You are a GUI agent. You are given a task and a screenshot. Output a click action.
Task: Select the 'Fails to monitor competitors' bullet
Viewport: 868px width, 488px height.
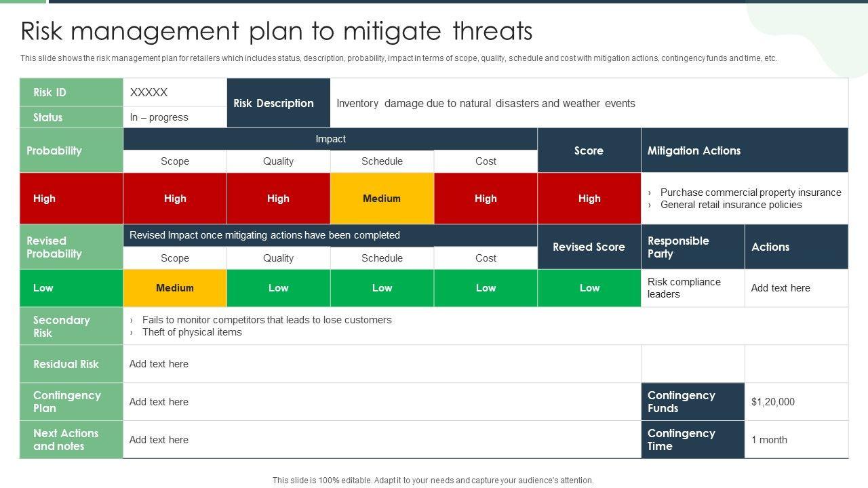267,320
